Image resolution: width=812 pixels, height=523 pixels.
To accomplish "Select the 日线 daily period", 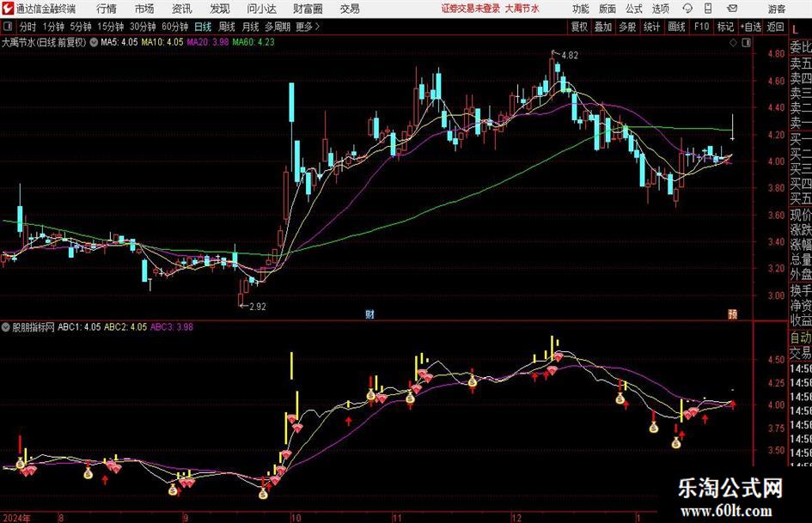I will pos(203,27).
